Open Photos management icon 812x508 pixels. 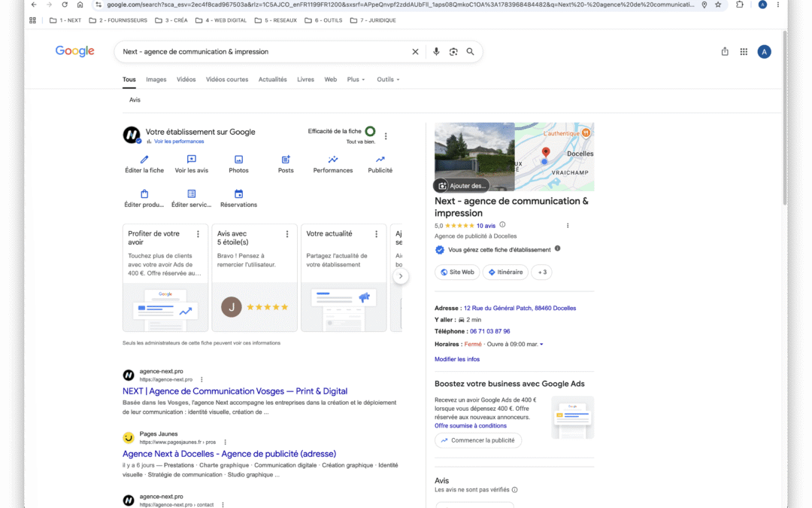coord(238,160)
